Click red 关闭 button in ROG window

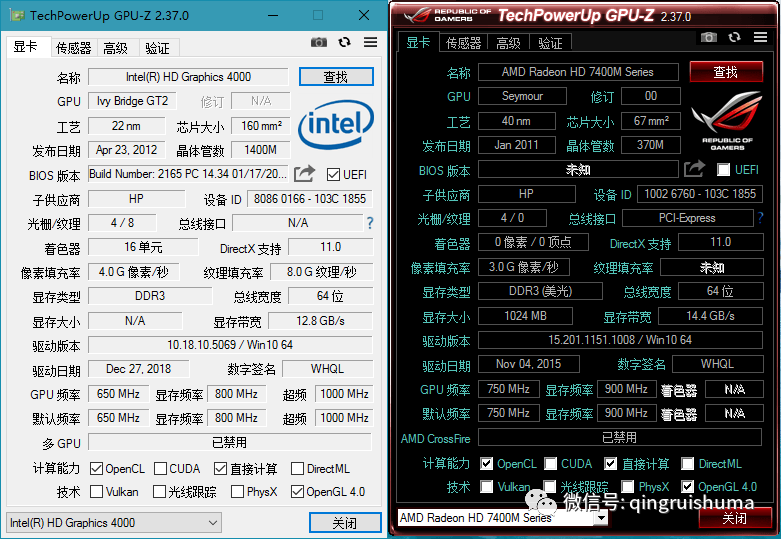(x=735, y=518)
